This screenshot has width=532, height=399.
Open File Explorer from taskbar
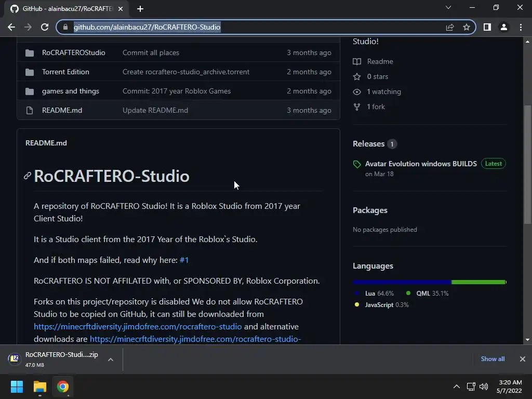click(x=39, y=387)
